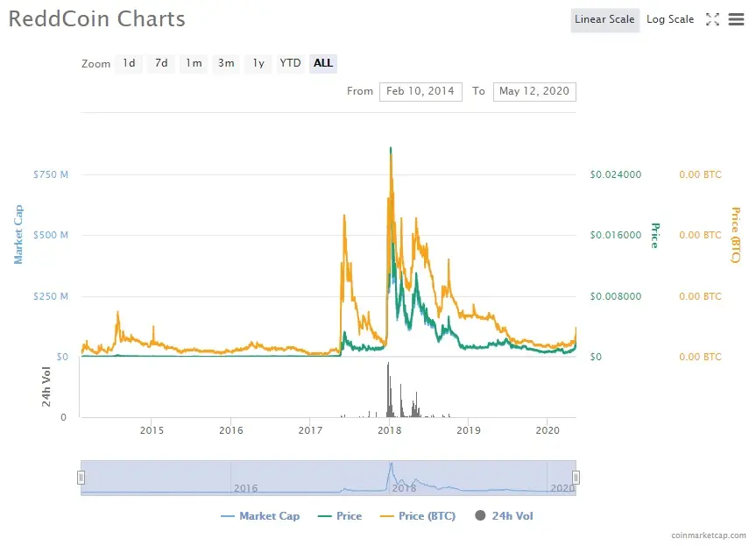Grab the left navigator range handle
756x546 pixels.
(x=81, y=478)
